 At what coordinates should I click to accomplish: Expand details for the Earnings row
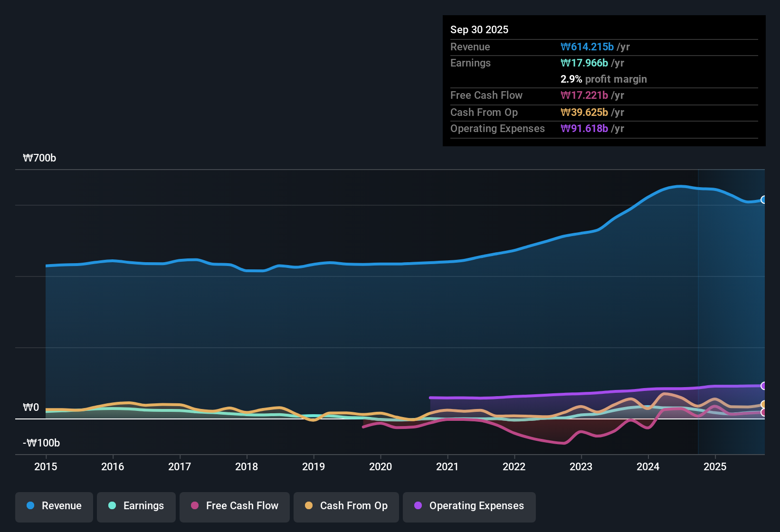pyautogui.click(x=470, y=63)
